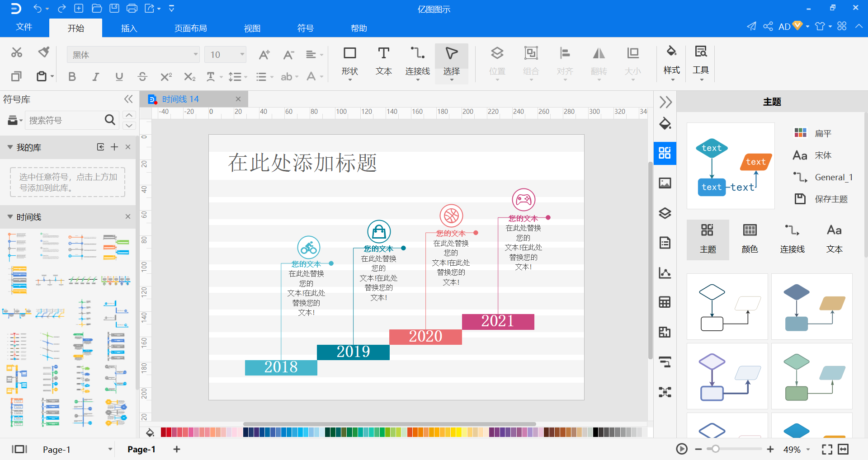Image resolution: width=868 pixels, height=460 pixels.
Task: Click the General_1 connector style option
Action: (823, 177)
